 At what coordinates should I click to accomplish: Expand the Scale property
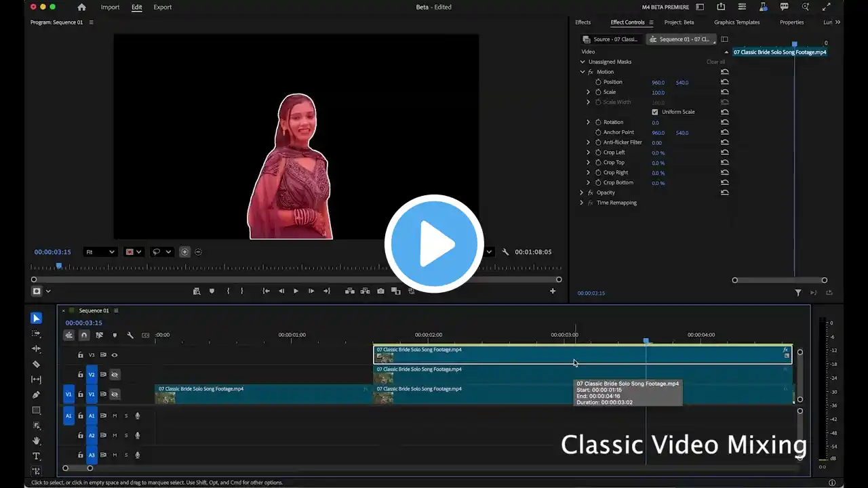[588, 92]
